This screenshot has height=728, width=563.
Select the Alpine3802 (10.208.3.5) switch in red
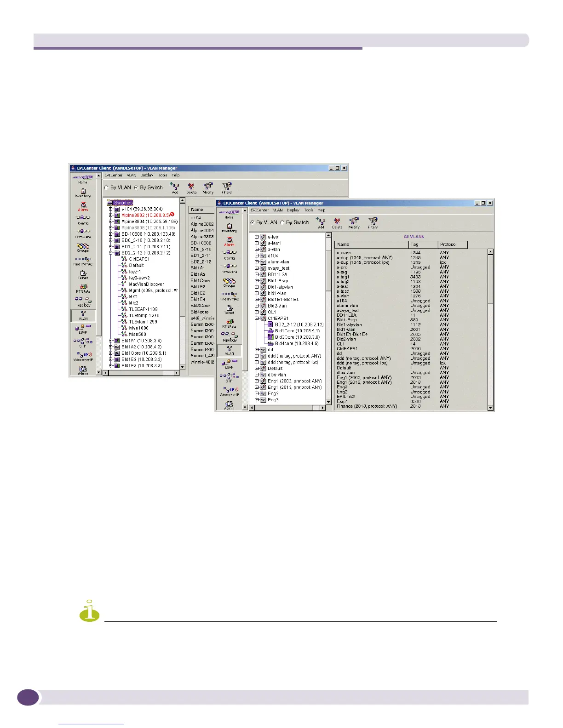[x=145, y=215]
